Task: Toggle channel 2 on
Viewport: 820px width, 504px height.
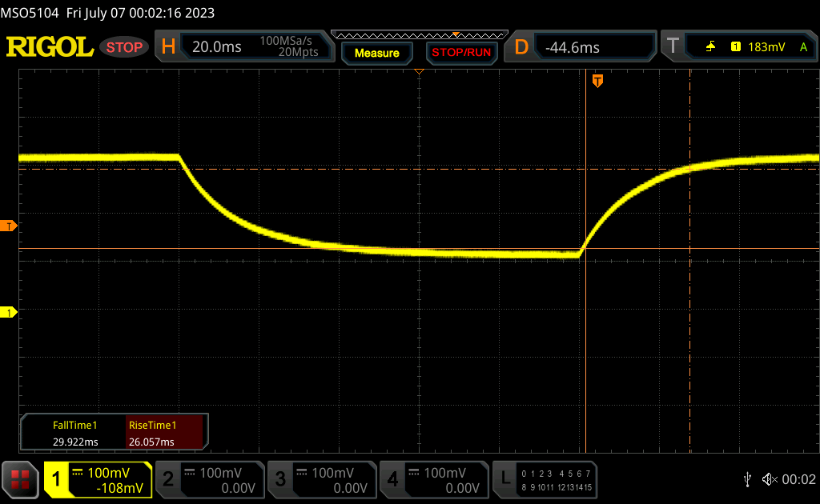Action: (168, 479)
